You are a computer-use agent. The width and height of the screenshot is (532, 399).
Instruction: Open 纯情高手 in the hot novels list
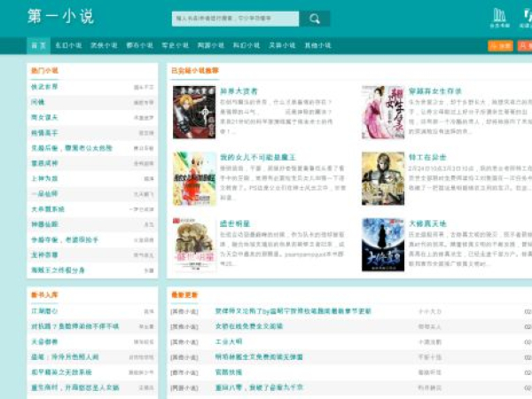(44, 133)
